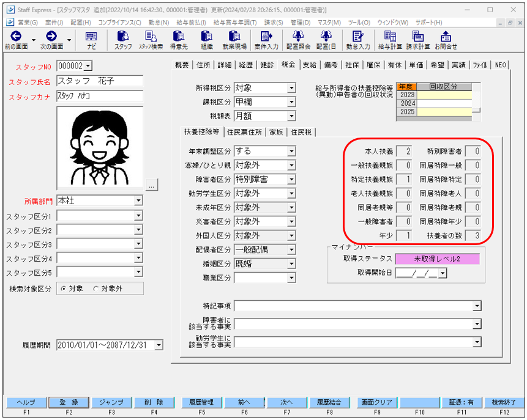Image resolution: width=527 pixels, height=420 pixels.
Task: Click the yellow 回収区分 cell for 2023
Action: [444, 95]
